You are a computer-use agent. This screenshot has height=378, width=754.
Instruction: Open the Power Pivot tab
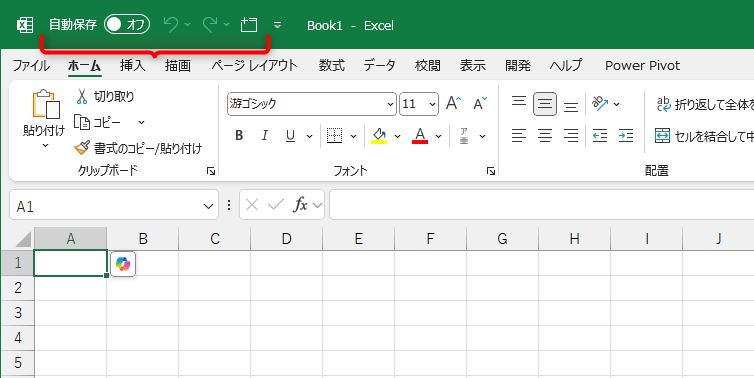click(642, 65)
